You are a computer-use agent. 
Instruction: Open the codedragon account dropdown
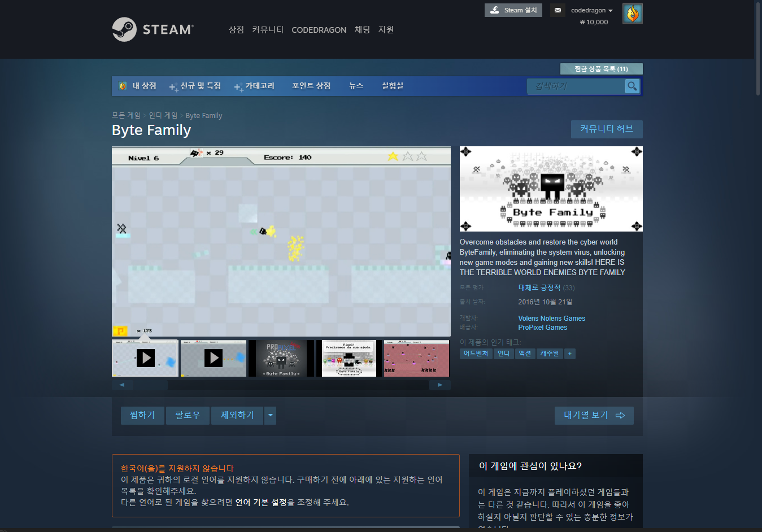coord(591,10)
